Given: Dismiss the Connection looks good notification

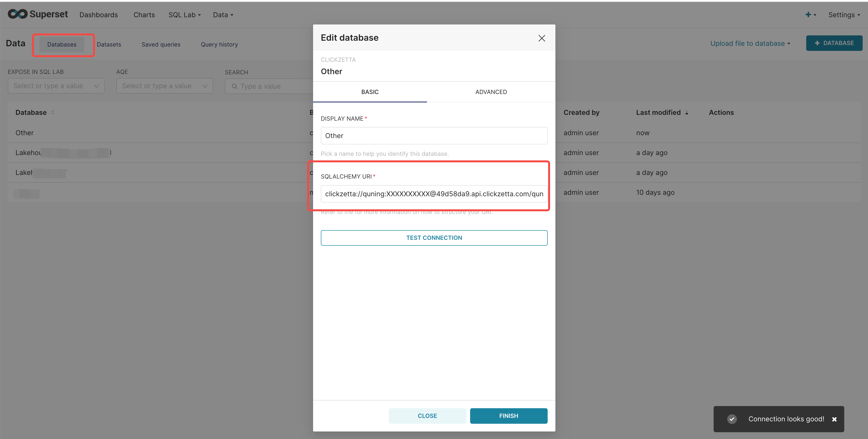Looking at the screenshot, I should (835, 419).
